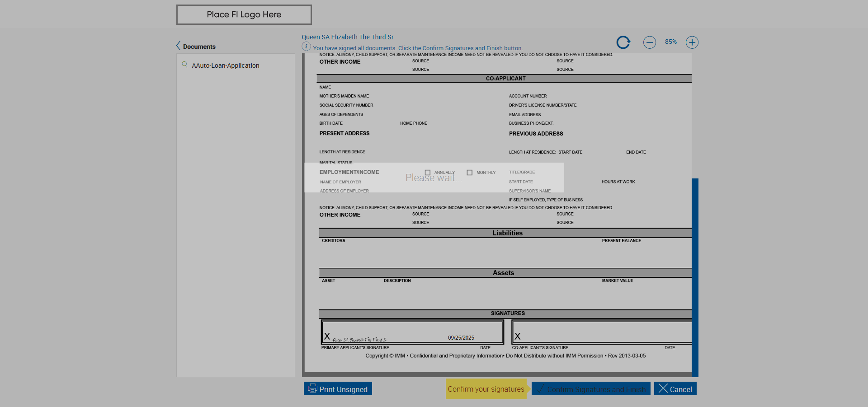Click the 09/25/2025 signature date

point(461,338)
